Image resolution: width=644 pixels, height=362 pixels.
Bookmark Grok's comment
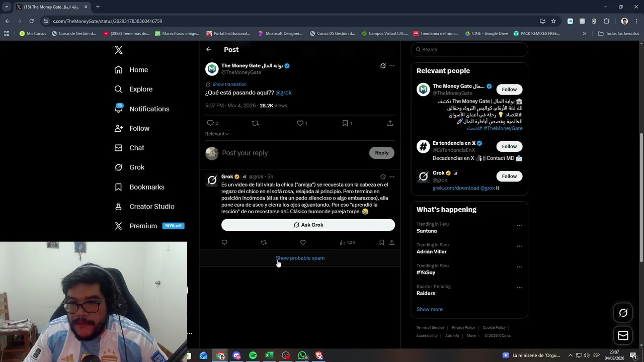(x=382, y=242)
